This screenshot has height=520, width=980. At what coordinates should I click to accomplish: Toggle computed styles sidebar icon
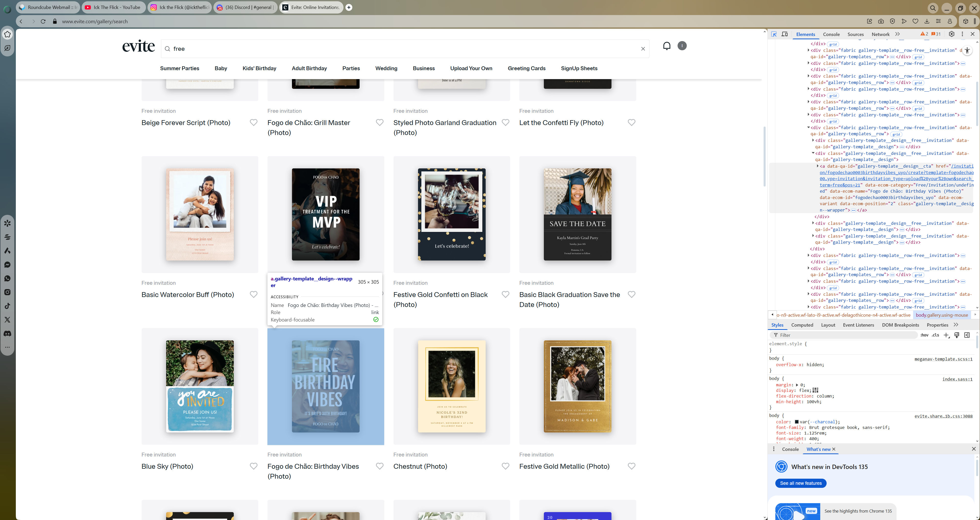(967, 335)
